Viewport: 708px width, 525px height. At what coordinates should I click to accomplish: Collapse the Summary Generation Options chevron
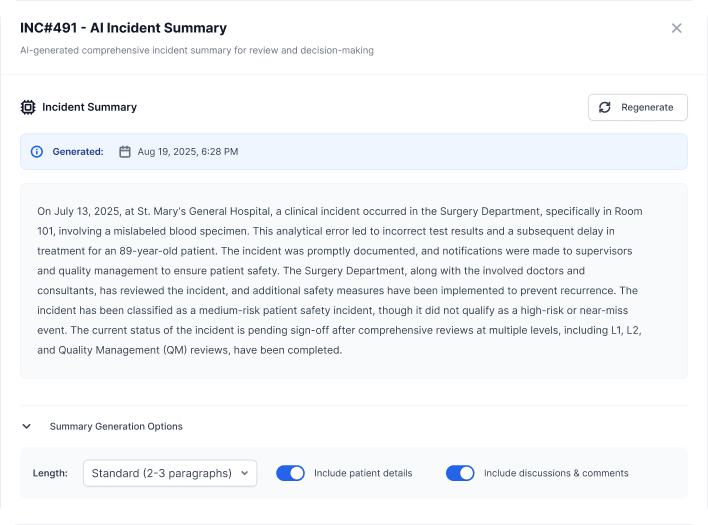27,426
